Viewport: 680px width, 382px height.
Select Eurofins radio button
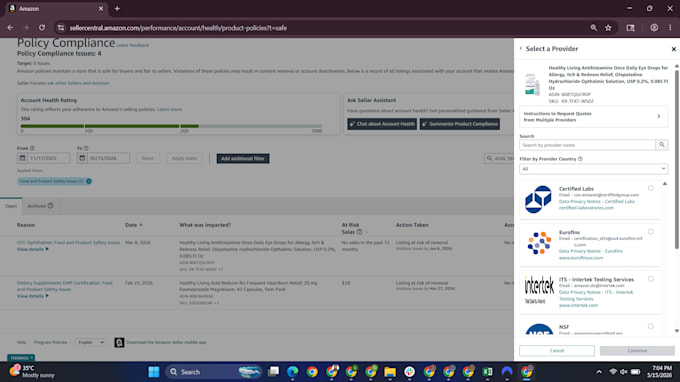click(651, 232)
